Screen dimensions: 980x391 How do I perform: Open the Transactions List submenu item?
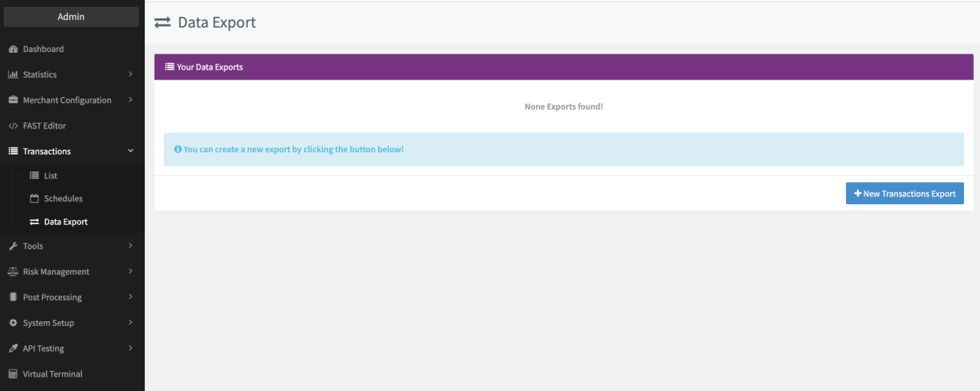click(51, 176)
